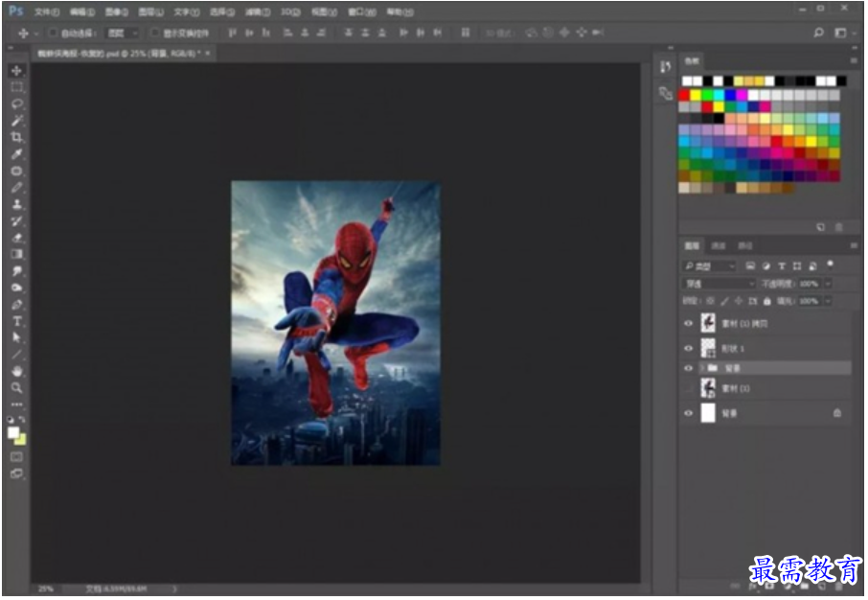Toggle the layer filtering on/off switch

831,265
